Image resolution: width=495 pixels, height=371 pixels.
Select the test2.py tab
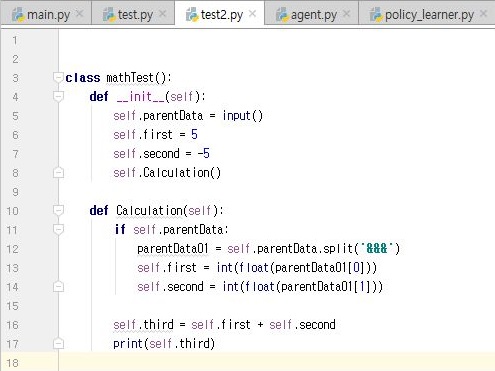pos(219,14)
